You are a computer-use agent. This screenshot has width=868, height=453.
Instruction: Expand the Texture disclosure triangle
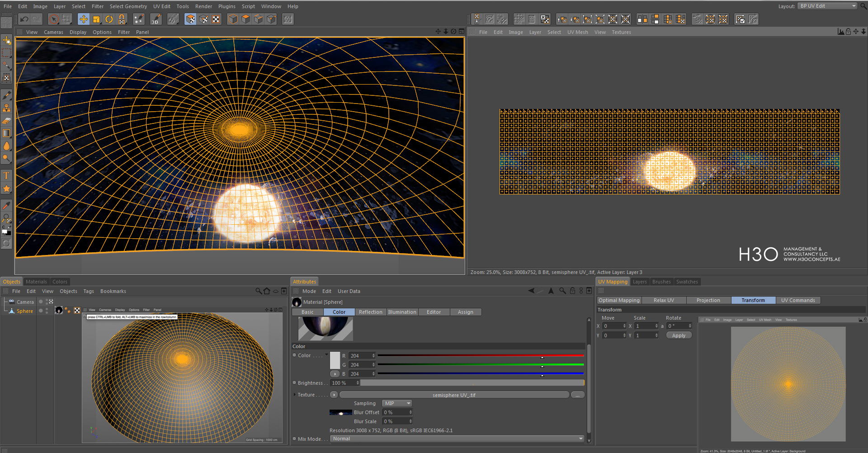(295, 395)
